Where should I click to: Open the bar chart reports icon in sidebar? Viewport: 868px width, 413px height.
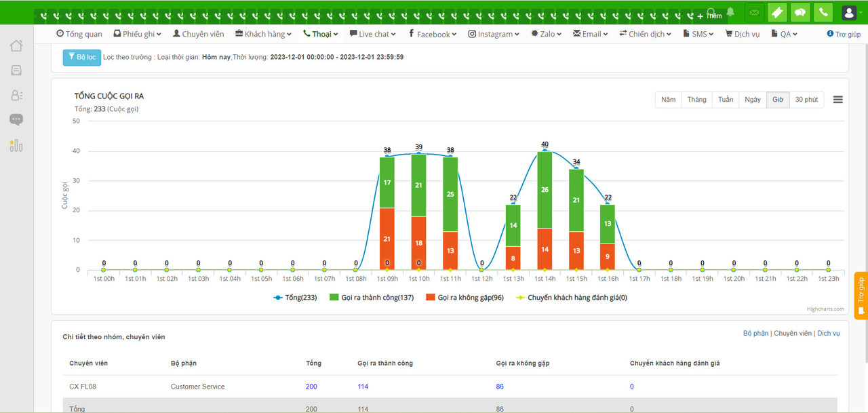point(16,145)
